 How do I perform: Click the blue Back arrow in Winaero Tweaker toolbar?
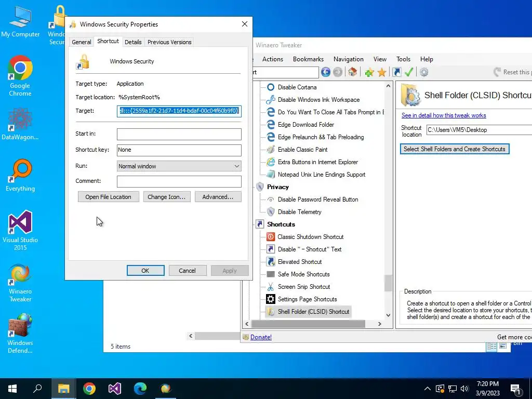pyautogui.click(x=326, y=72)
